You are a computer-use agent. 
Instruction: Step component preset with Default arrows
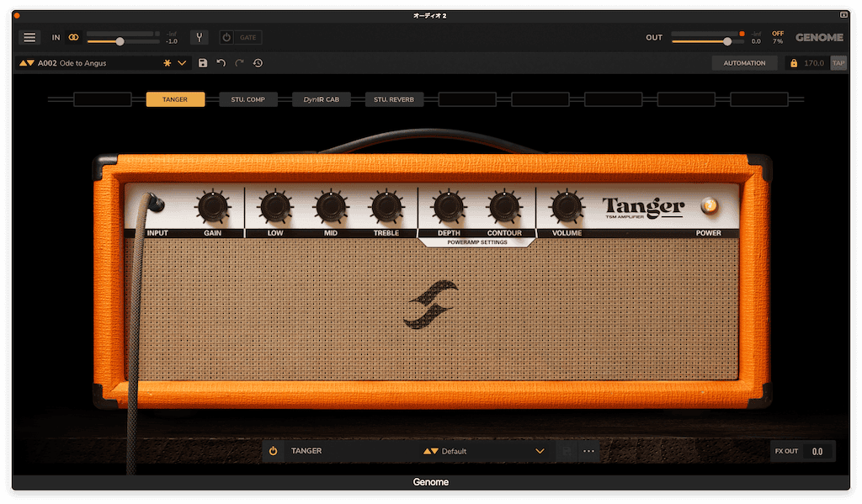[x=431, y=451]
